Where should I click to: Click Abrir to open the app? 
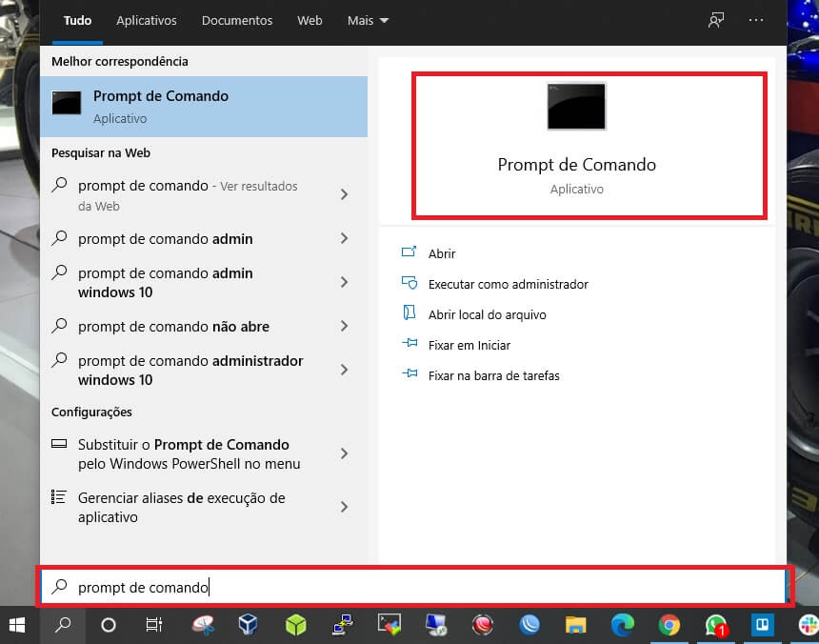(x=442, y=253)
